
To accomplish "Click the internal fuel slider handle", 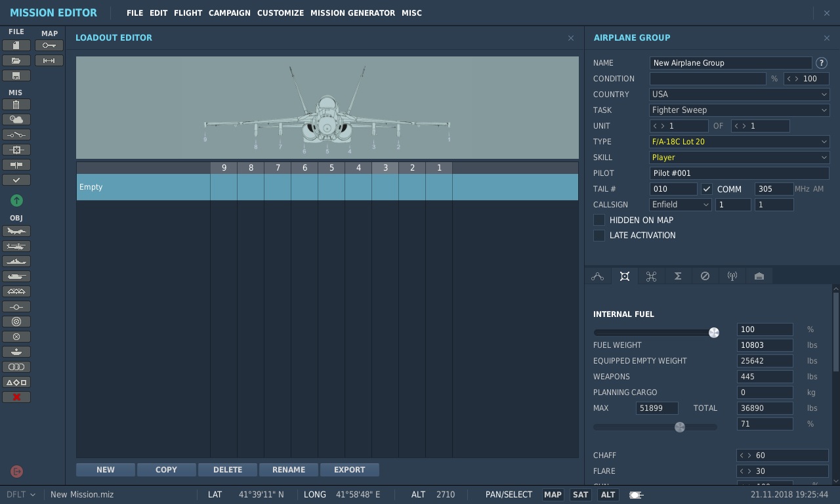I will pos(713,333).
